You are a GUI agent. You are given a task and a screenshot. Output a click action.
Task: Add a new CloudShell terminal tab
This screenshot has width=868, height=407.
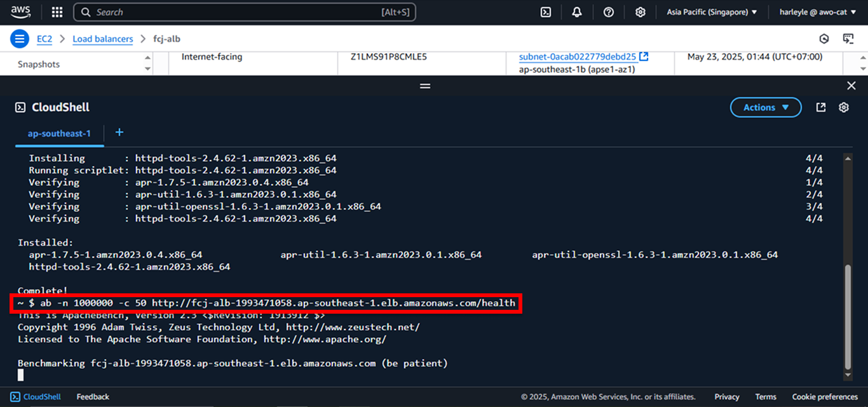point(119,133)
